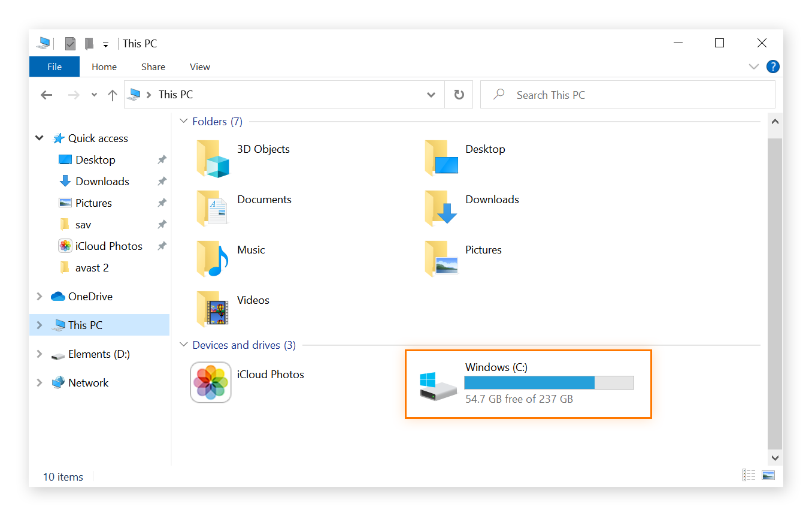
Task: Expand the Elements (D:) drive in the sidebar
Action: pos(39,354)
